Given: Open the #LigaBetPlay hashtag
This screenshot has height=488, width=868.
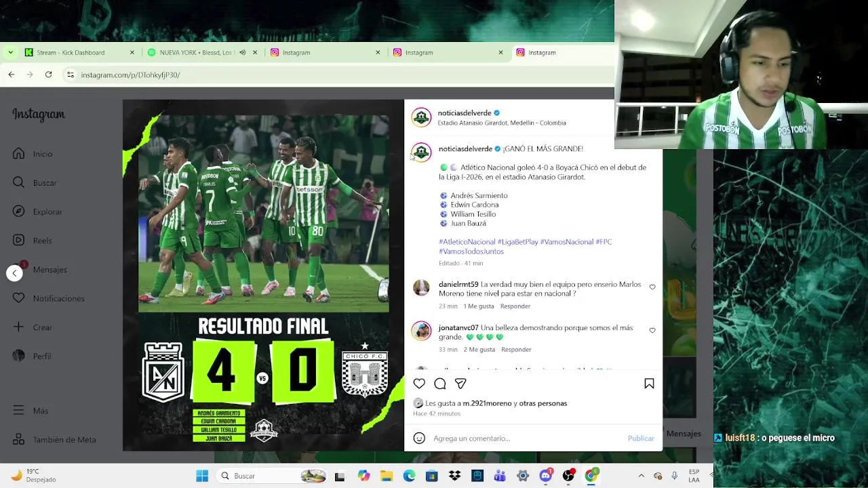Looking at the screenshot, I should [518, 242].
